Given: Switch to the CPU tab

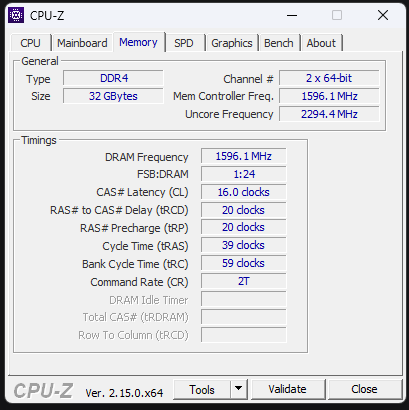Looking at the screenshot, I should [x=30, y=43].
